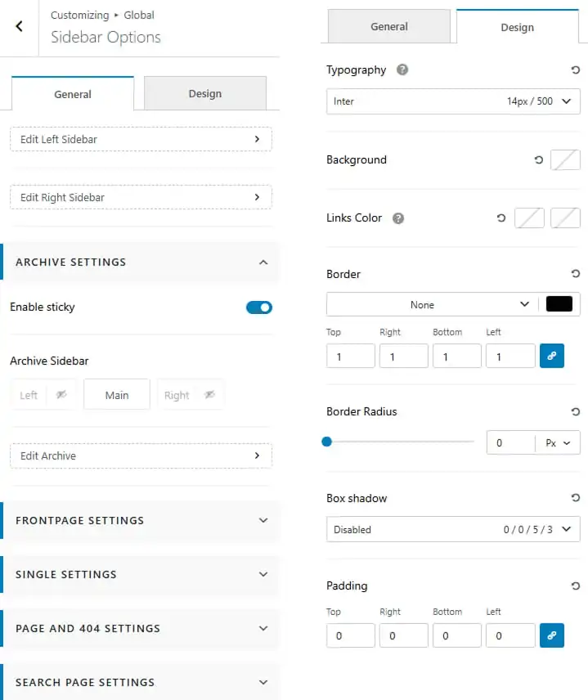Reset Typography with its undo icon
This screenshot has height=700, width=588.
pos(575,70)
